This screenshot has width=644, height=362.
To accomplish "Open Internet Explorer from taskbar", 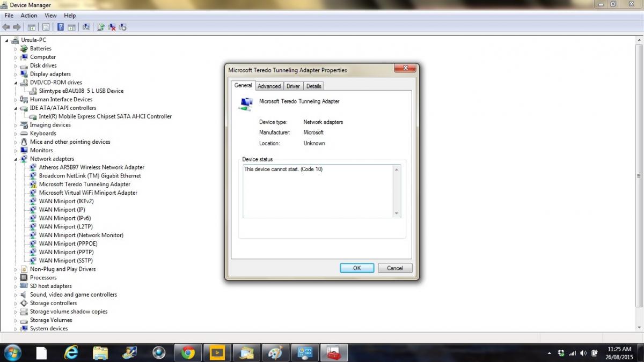I will (x=71, y=352).
